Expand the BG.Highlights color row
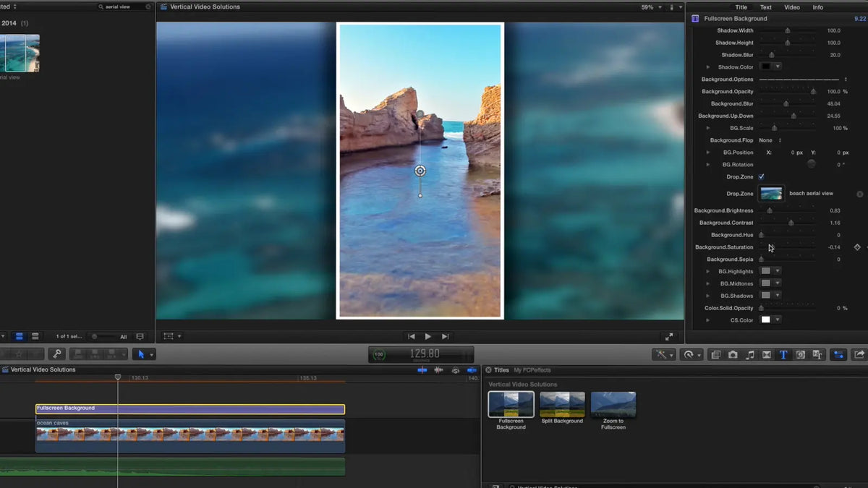Image resolution: width=868 pixels, height=488 pixels. pyautogui.click(x=708, y=271)
